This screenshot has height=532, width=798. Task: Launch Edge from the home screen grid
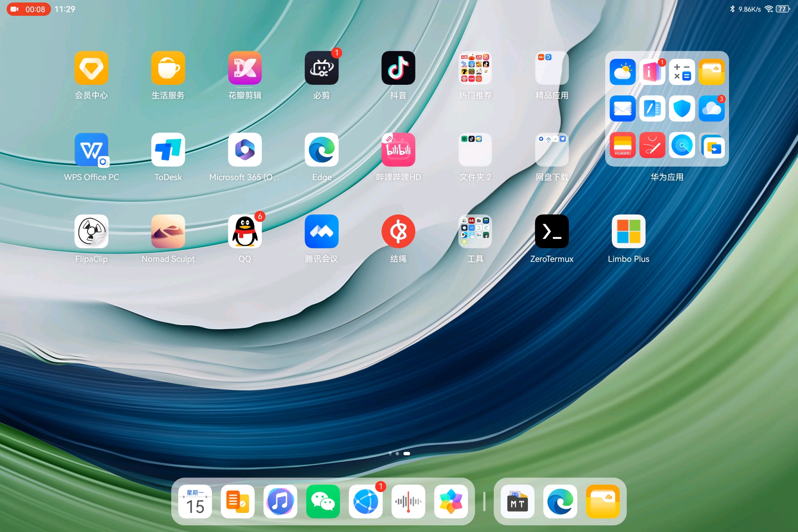[322, 150]
